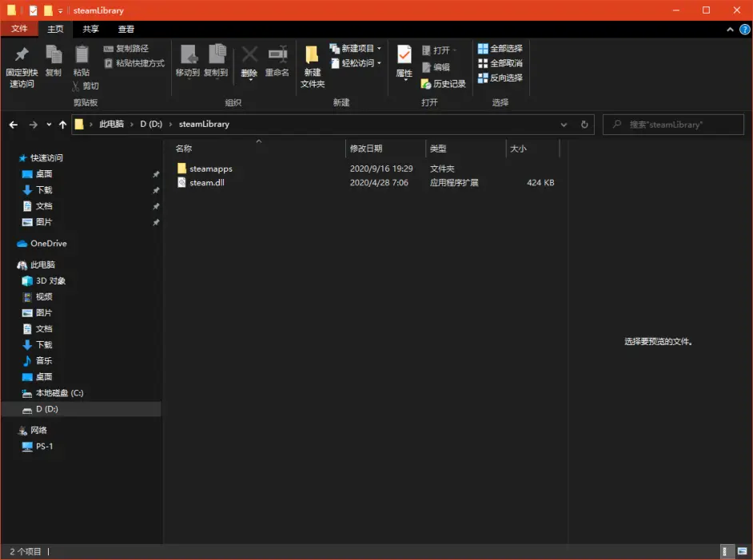Image resolution: width=753 pixels, height=560 pixels.
Task: Open the New item dropdown
Action: click(356, 49)
